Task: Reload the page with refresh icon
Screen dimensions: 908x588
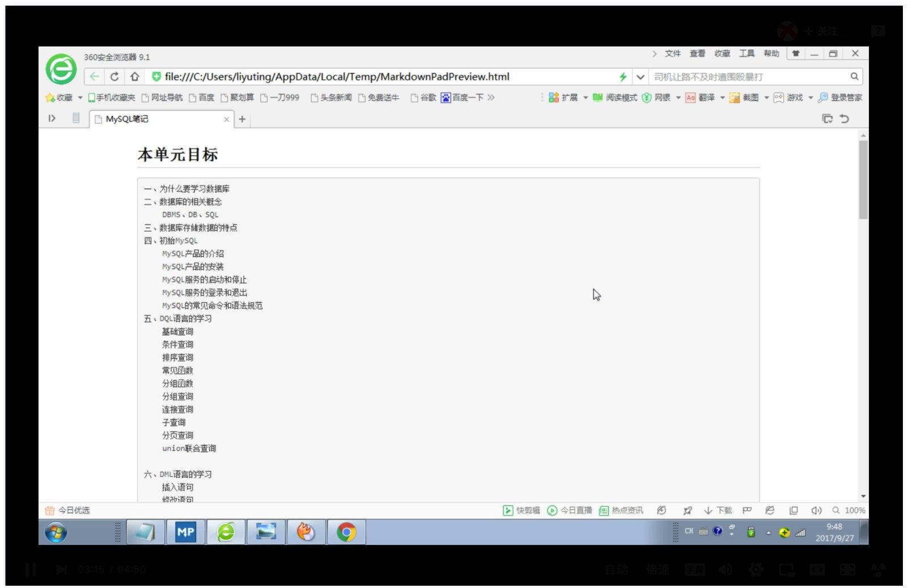Action: (x=114, y=76)
